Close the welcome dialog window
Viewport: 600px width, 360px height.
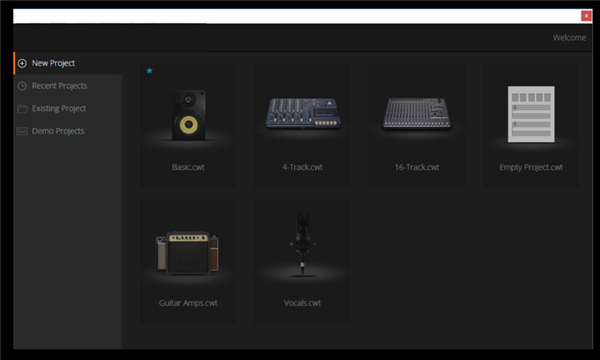pos(586,16)
